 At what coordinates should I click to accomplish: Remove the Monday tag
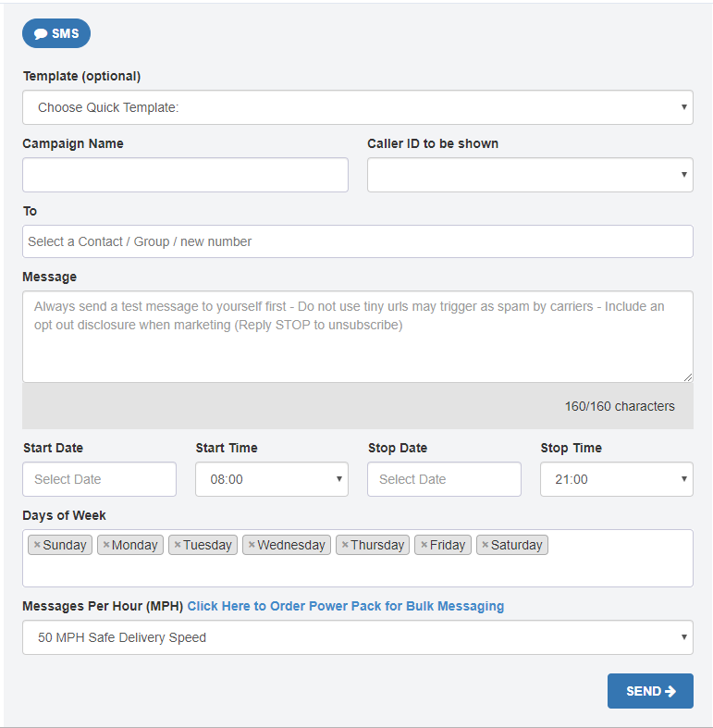click(106, 545)
